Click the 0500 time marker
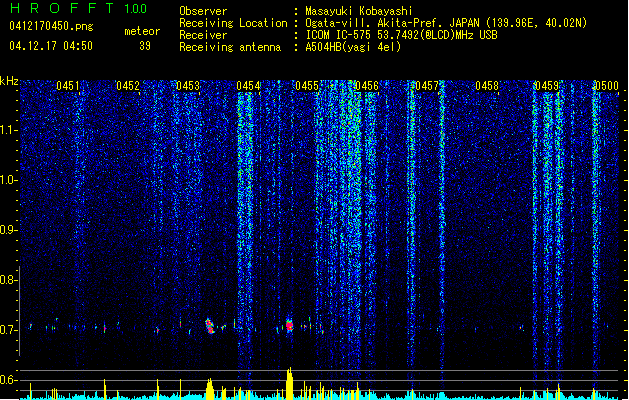This screenshot has height=400, width=629. 607,86
